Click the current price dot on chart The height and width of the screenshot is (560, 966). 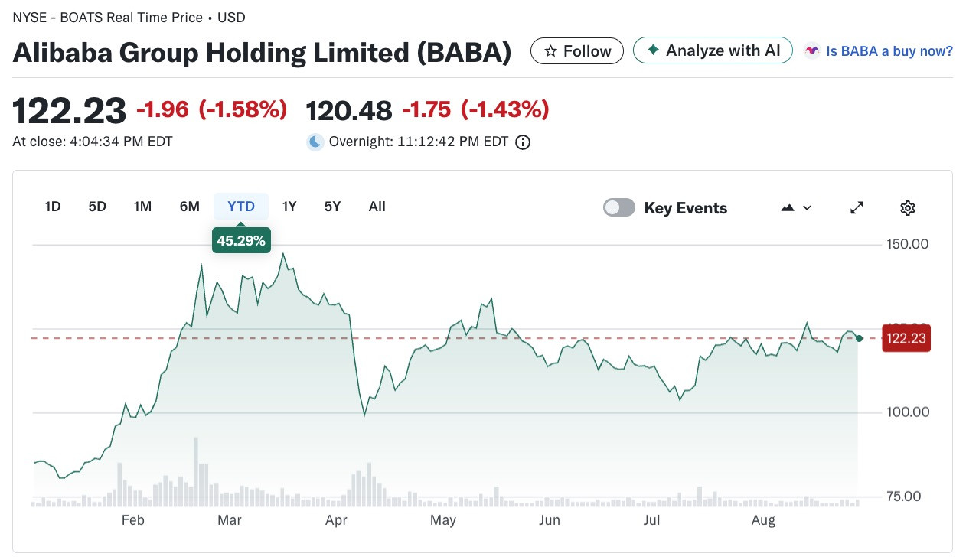(860, 338)
